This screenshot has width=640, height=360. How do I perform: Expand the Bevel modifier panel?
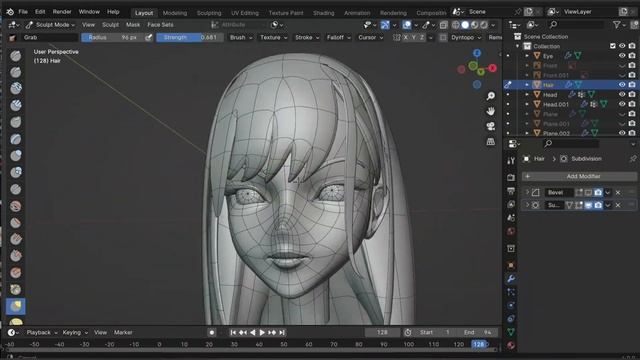tap(527, 192)
